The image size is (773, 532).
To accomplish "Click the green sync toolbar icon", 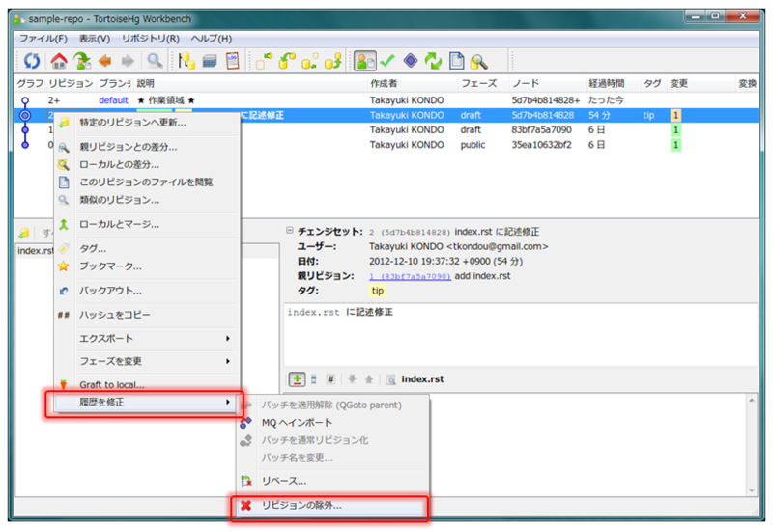I will tap(433, 61).
